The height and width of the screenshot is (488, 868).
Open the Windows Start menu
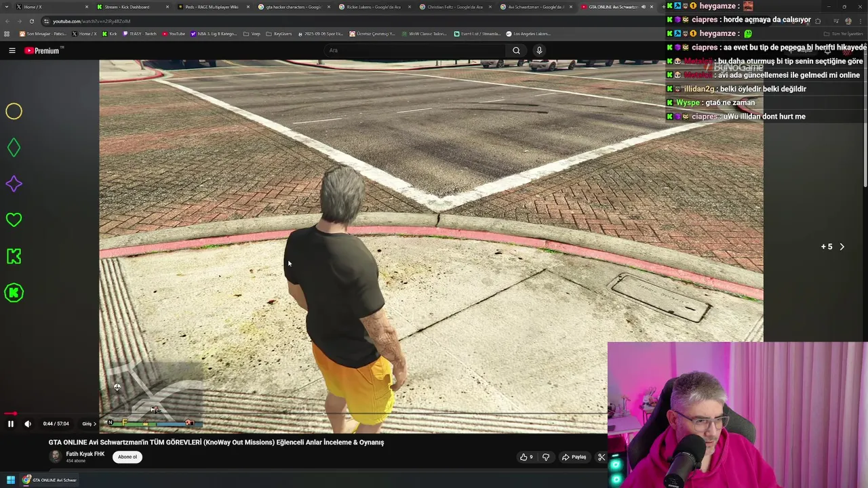click(11, 480)
